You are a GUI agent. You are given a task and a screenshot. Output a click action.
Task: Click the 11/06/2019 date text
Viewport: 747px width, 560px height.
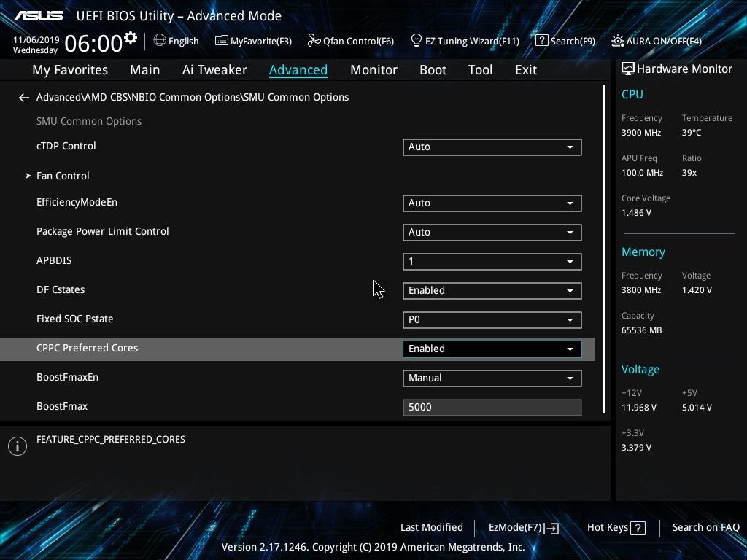pyautogui.click(x=36, y=40)
